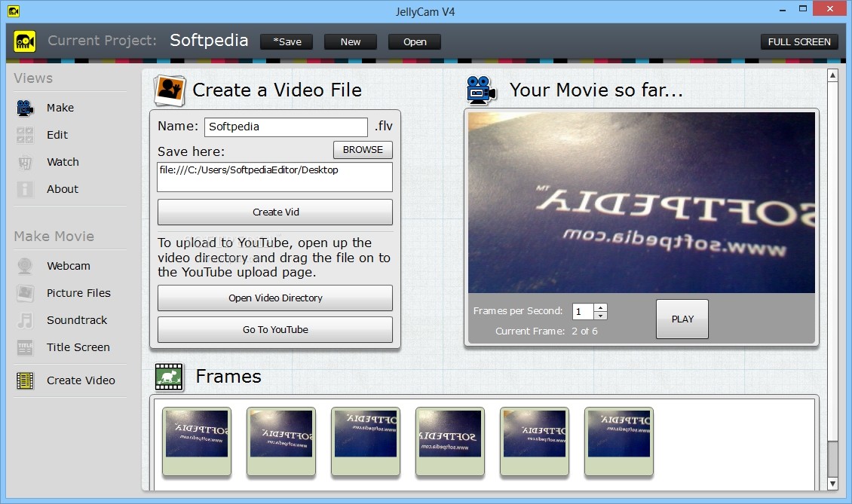Go to Create Video section
Screen dimensions: 852x504
(x=81, y=380)
